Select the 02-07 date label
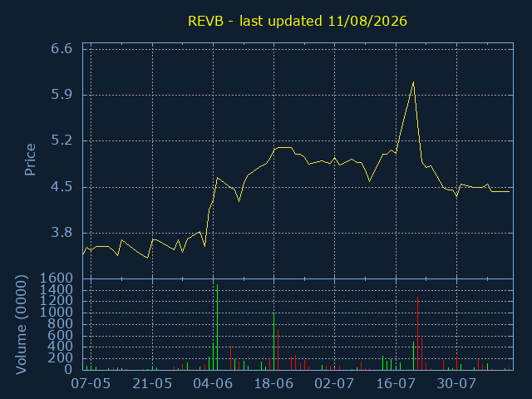This screenshot has height=399, width=532. 334,384
